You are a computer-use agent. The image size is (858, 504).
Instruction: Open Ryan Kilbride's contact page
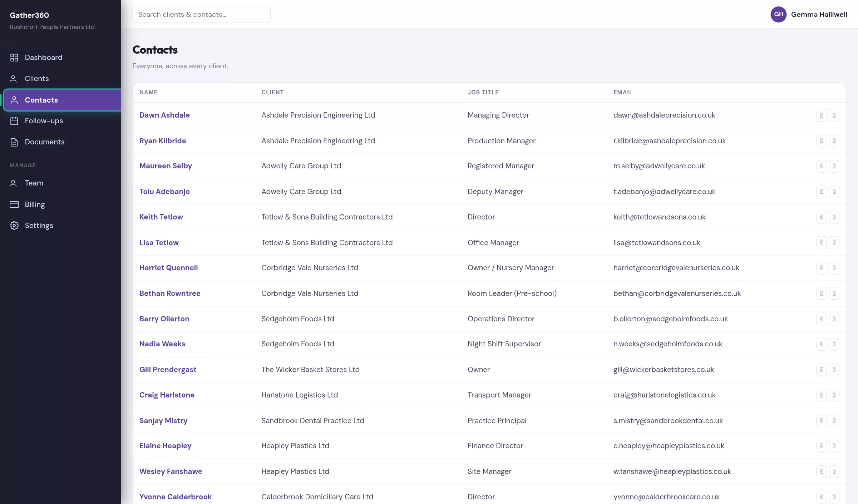tap(163, 141)
